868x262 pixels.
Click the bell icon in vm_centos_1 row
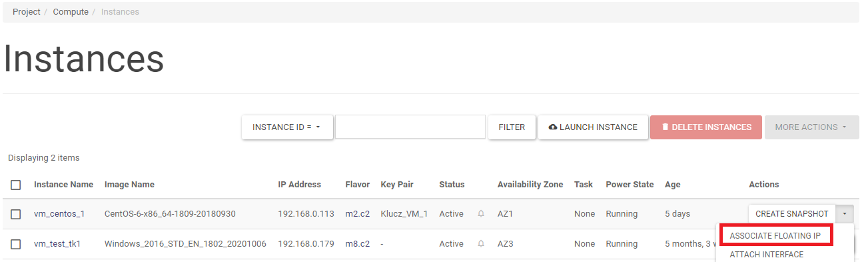[x=481, y=214]
